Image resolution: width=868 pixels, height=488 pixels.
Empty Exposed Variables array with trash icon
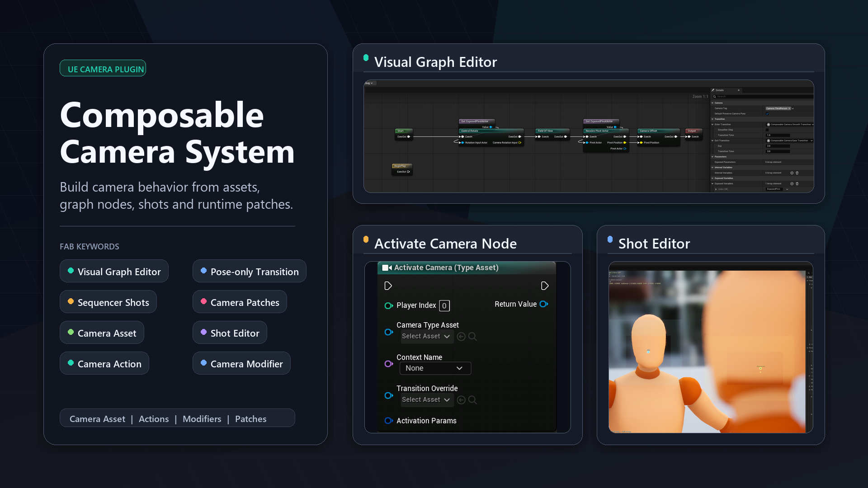(x=797, y=183)
